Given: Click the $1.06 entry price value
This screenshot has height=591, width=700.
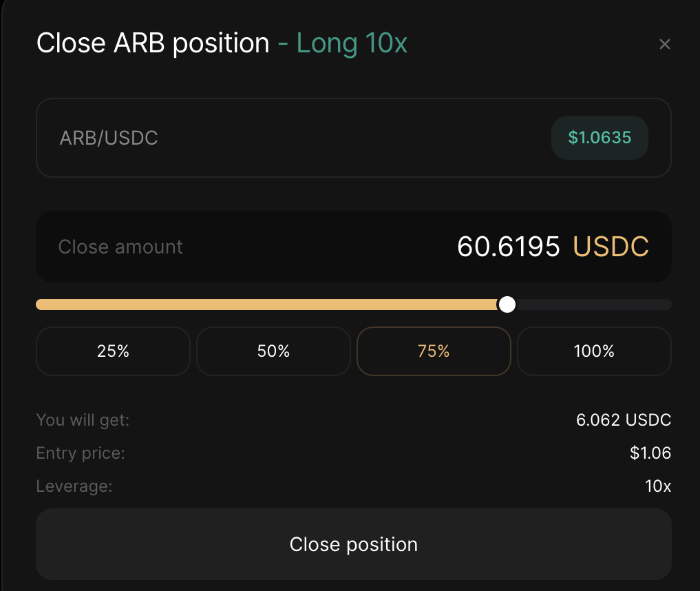Looking at the screenshot, I should (650, 453).
